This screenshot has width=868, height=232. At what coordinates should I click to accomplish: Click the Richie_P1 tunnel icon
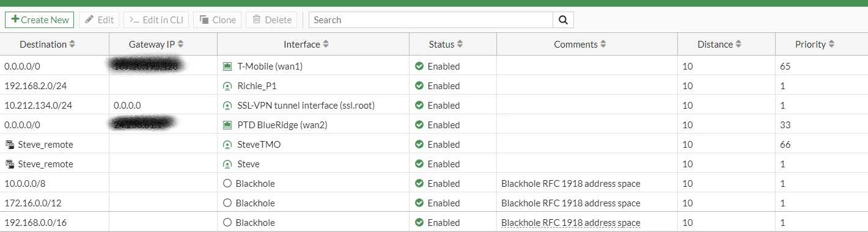pyautogui.click(x=227, y=85)
